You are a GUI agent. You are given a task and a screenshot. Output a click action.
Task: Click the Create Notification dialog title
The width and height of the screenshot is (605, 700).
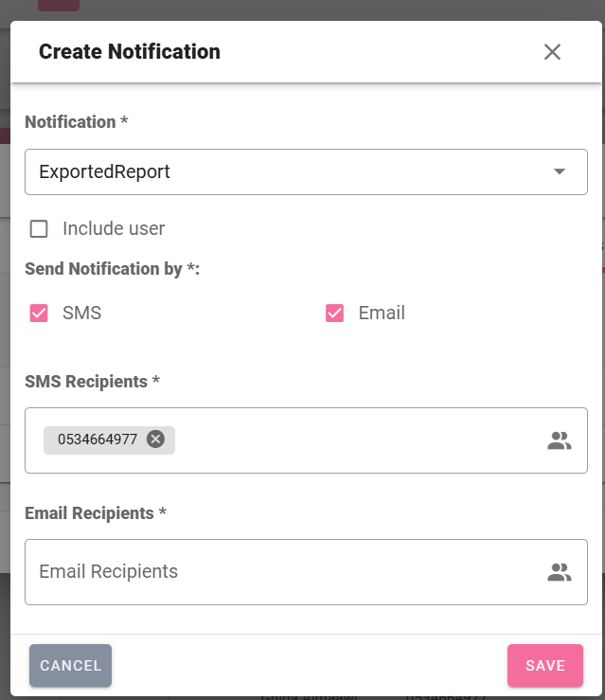pyautogui.click(x=130, y=51)
